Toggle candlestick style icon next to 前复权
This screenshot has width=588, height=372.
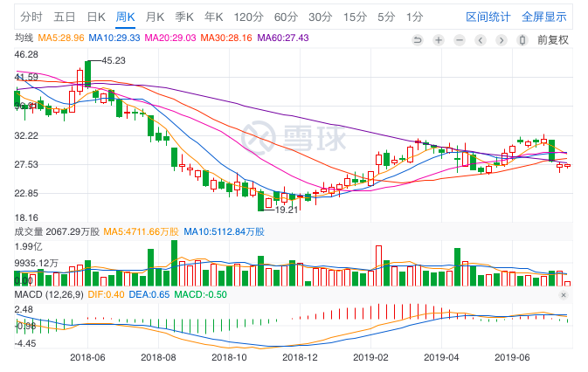(x=522, y=40)
